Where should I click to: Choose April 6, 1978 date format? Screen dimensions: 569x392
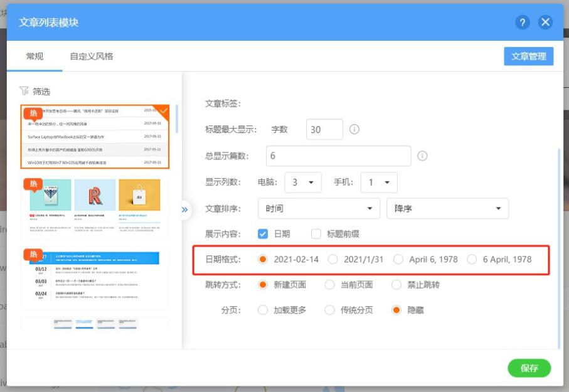398,259
